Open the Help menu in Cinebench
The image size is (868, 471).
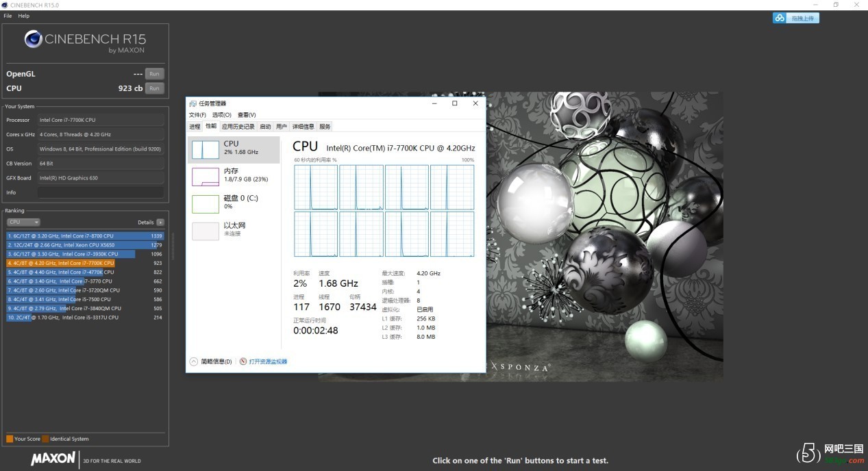[24, 16]
